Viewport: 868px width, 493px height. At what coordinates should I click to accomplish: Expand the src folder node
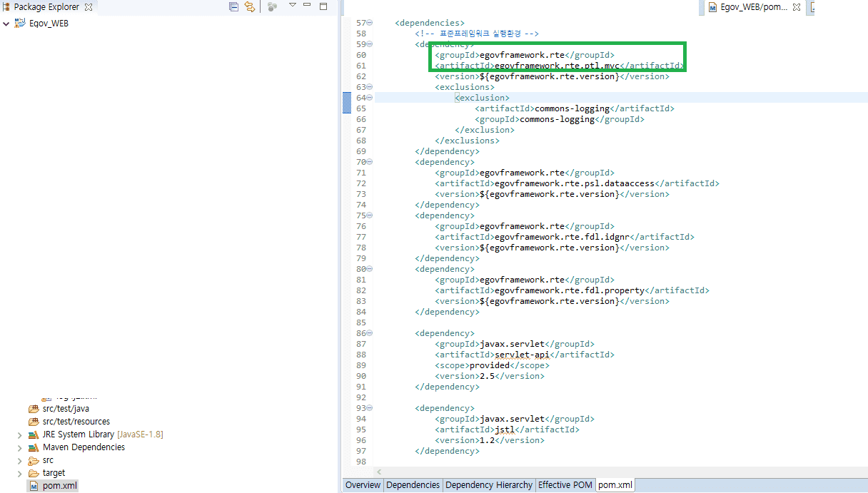(x=19, y=460)
